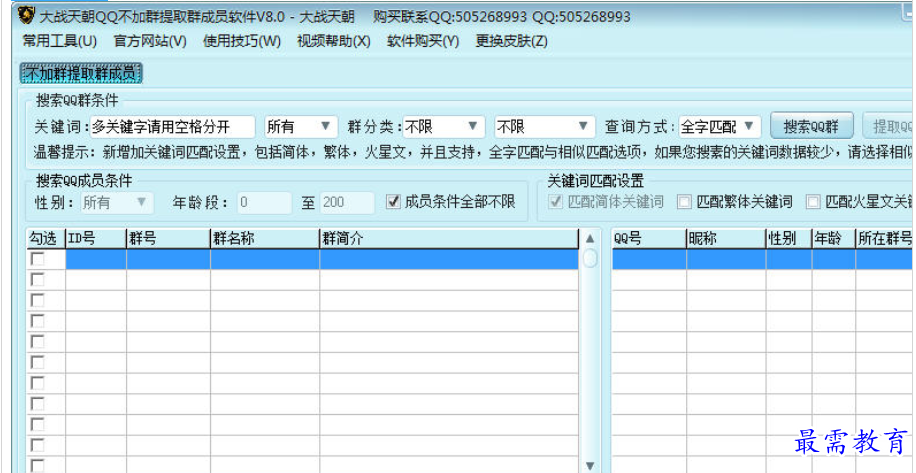Toggle the 匹配火星文 checkbox
916x473 pixels.
click(813, 202)
